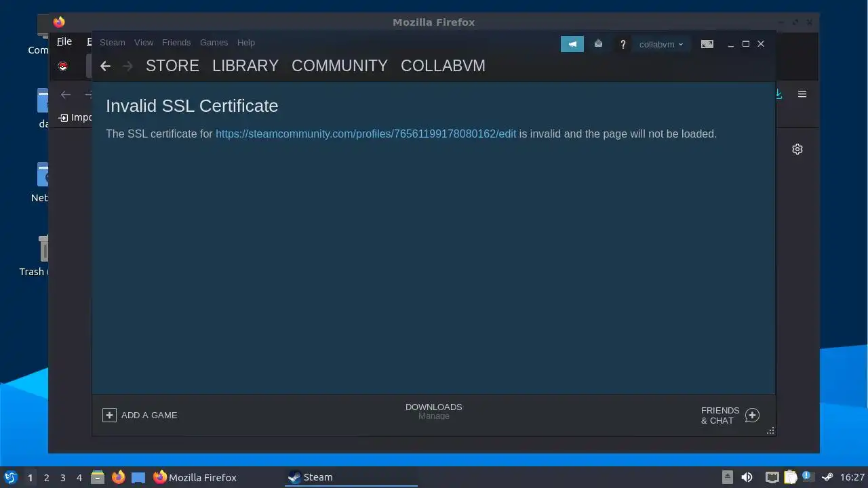The height and width of the screenshot is (488, 868).
Task: Switch to workspace 2
Action: [46, 478]
